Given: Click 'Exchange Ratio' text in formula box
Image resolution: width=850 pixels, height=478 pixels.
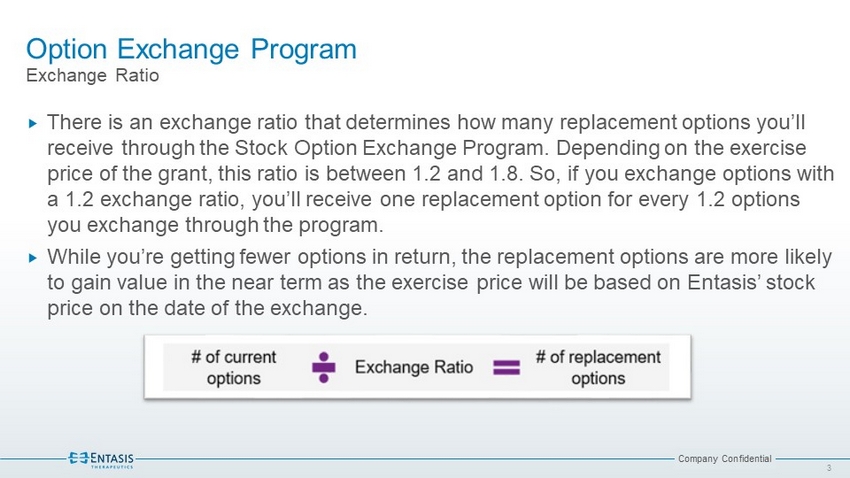Looking at the screenshot, I should tap(414, 367).
